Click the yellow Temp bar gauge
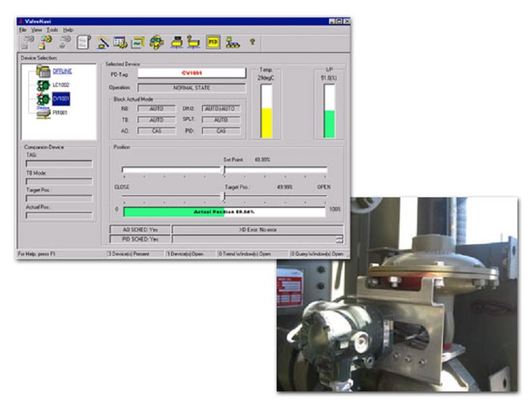Viewport: 532px width, 404px height. pos(267,112)
